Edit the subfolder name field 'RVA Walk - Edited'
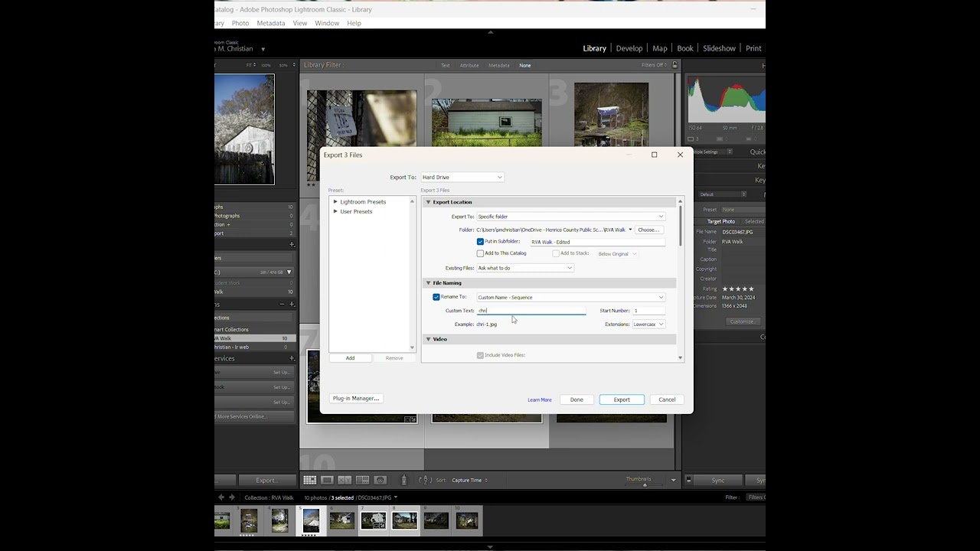This screenshot has height=551, width=980. click(x=597, y=242)
